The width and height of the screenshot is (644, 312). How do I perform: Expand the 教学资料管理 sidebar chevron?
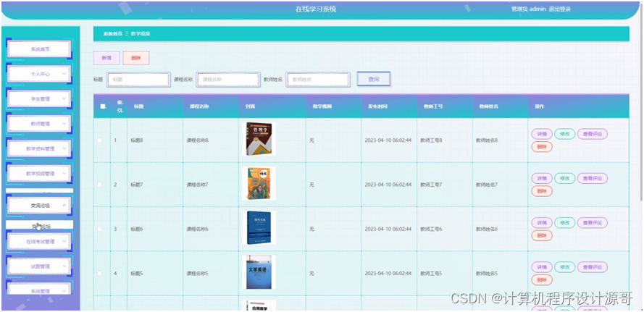[64, 148]
